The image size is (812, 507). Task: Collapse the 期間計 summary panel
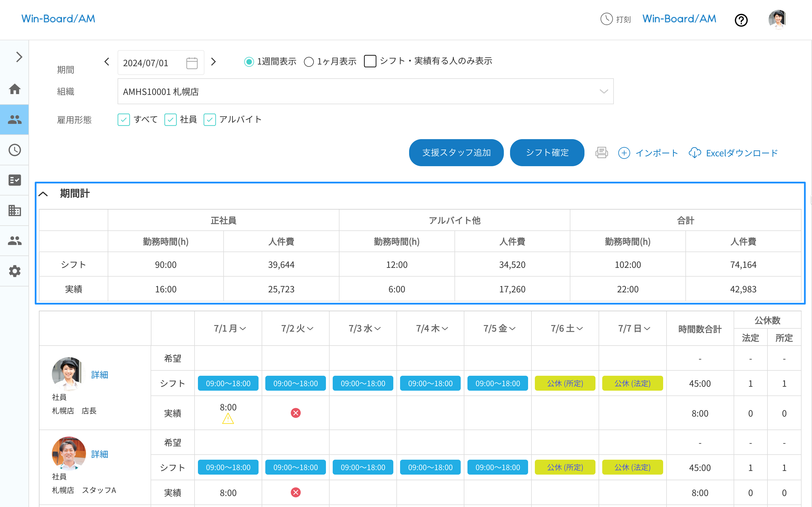coord(44,194)
